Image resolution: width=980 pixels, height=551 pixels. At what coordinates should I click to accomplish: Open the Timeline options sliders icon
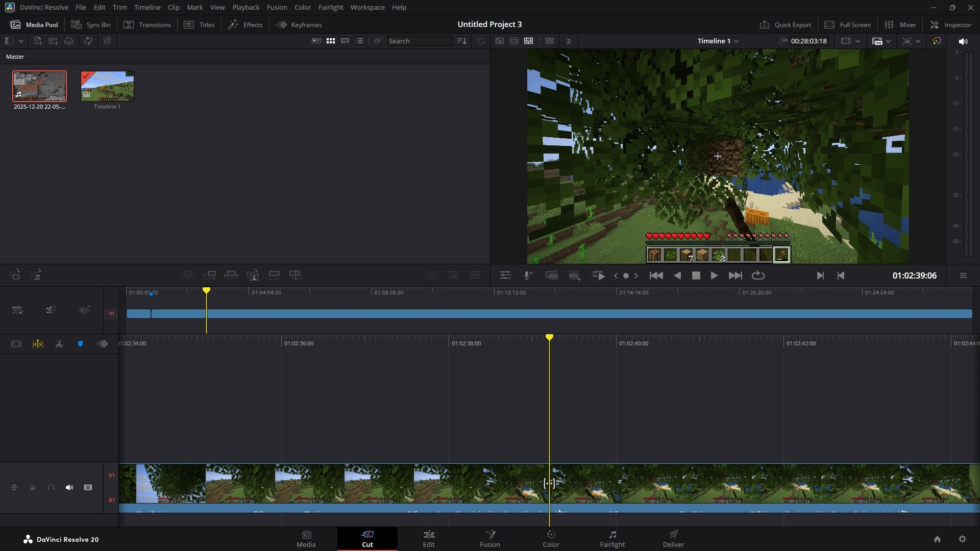tap(505, 275)
